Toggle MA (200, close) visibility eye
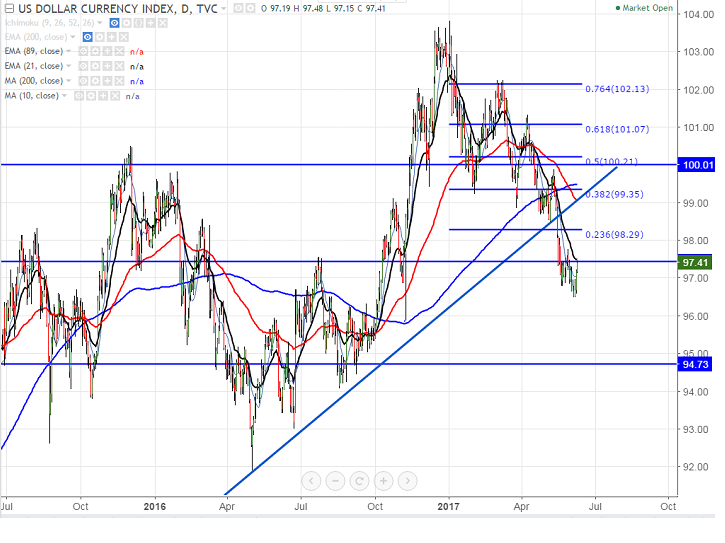Image resolution: width=725 pixels, height=543 pixels. [x=83, y=81]
